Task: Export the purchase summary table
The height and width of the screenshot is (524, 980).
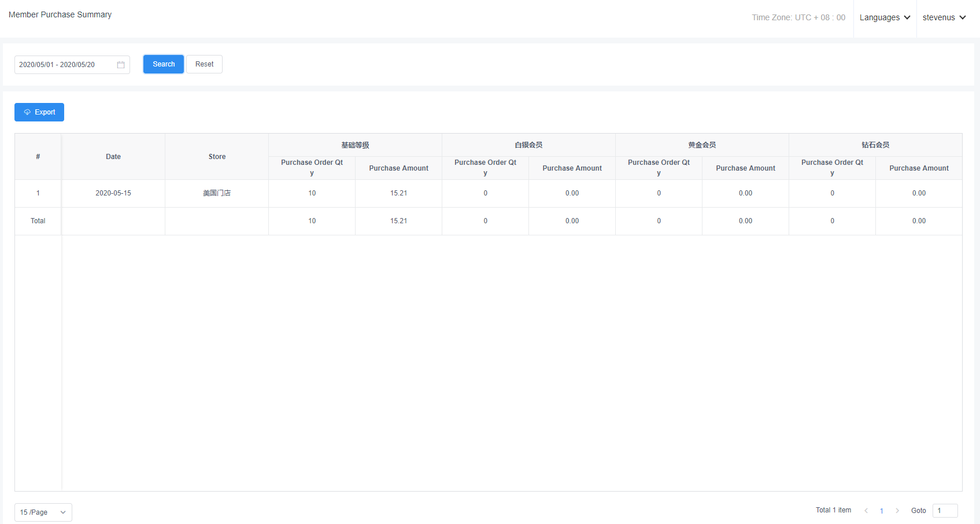Action: (x=39, y=112)
